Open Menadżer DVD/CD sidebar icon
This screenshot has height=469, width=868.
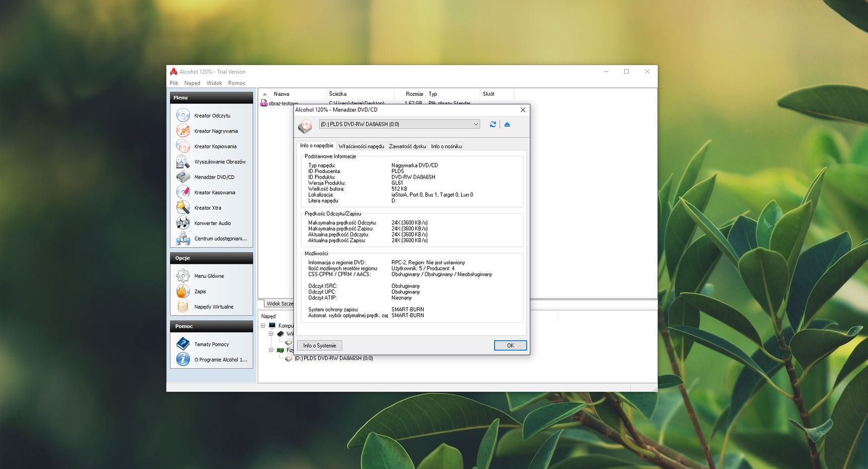[183, 177]
